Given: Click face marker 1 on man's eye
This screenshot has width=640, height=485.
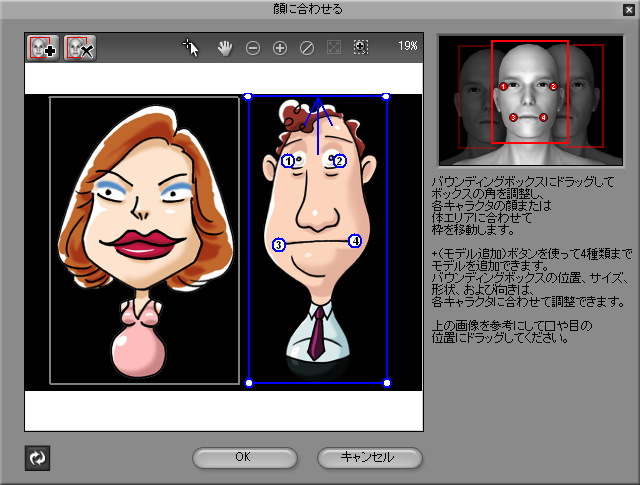Looking at the screenshot, I should click(289, 161).
